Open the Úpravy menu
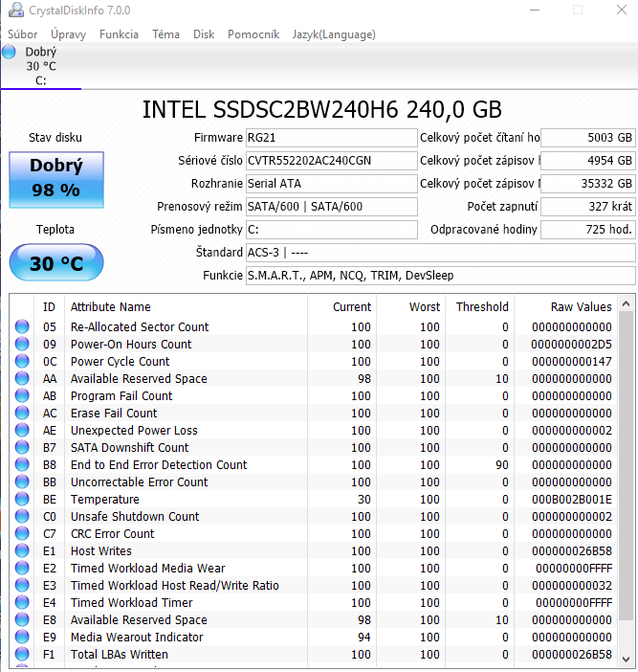Viewport: 638px width, 672px height. click(68, 34)
